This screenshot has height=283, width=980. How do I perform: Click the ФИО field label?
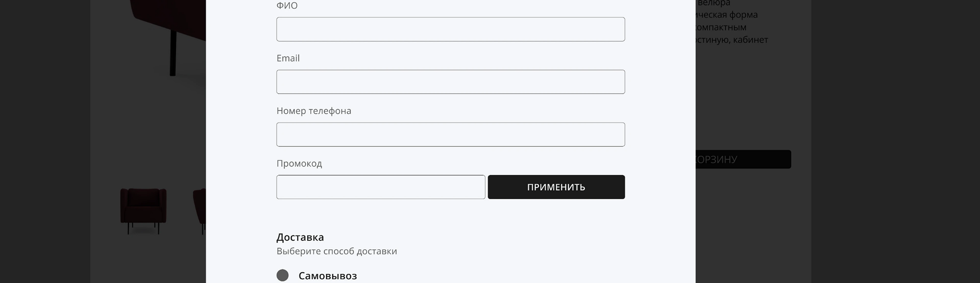click(x=287, y=6)
